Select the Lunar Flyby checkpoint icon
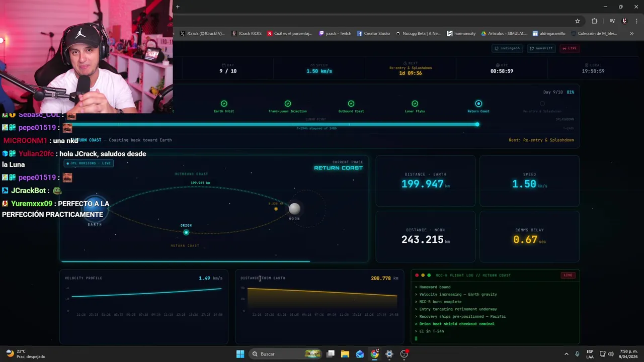The height and width of the screenshot is (362, 644). tap(415, 104)
